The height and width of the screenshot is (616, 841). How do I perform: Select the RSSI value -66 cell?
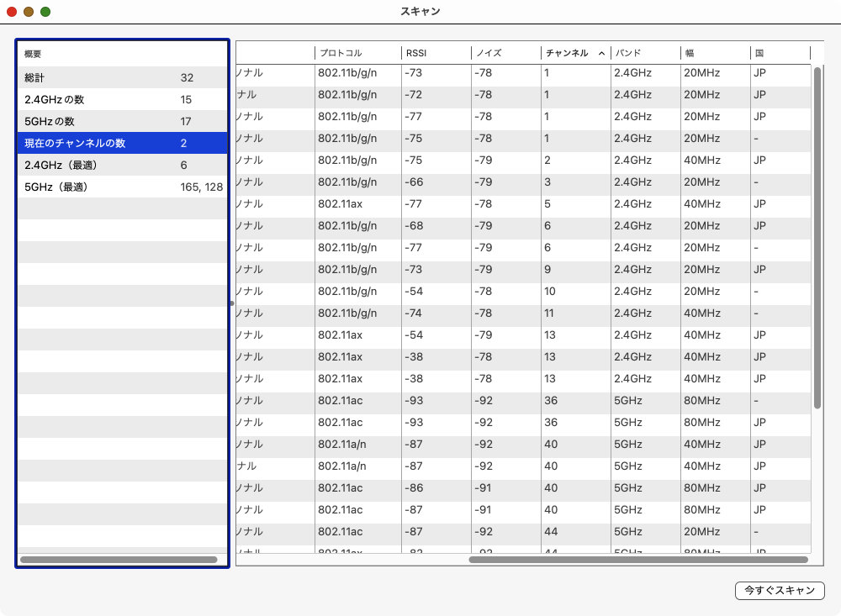(x=436, y=182)
